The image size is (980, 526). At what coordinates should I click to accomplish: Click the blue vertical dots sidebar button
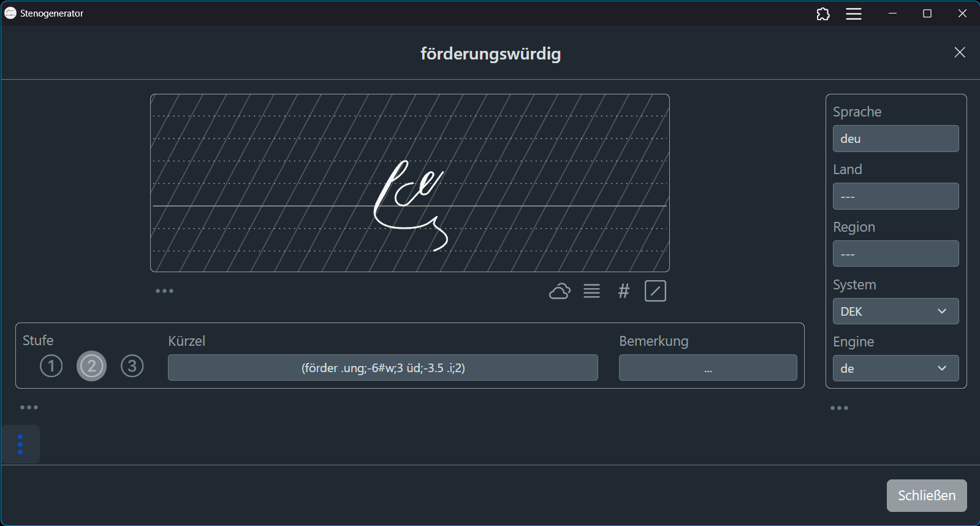(x=20, y=444)
